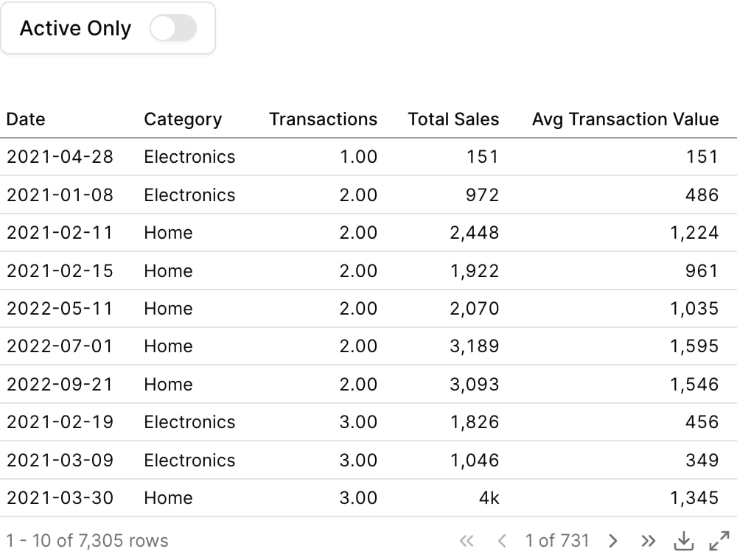Screen dimensions: 737x560
Task: Select the 2021-03-09 Electronics category cell
Action: click(189, 461)
